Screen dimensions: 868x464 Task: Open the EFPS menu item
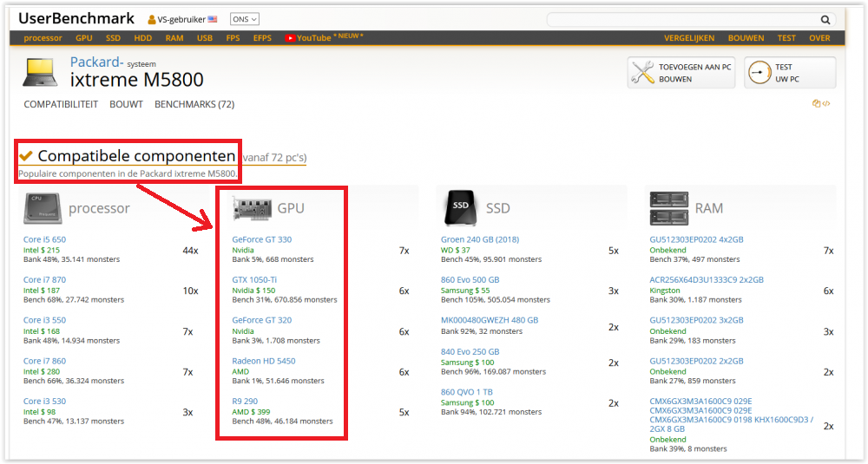(x=262, y=38)
